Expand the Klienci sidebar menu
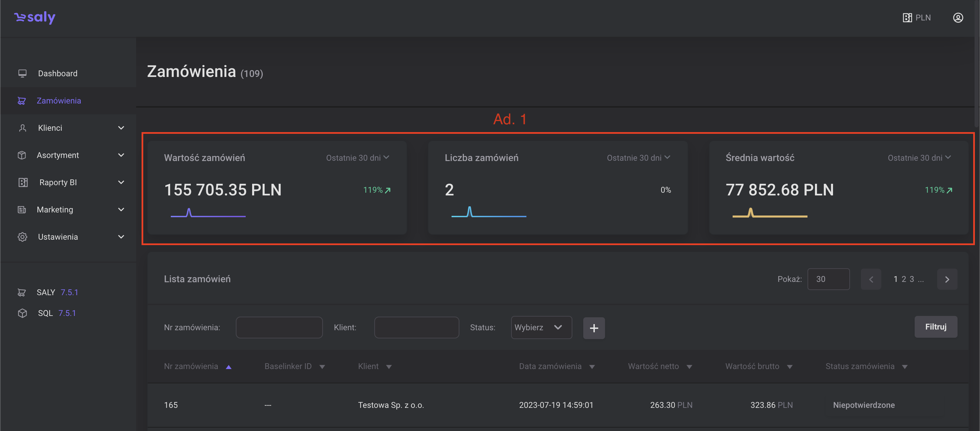The image size is (980, 431). coord(121,128)
